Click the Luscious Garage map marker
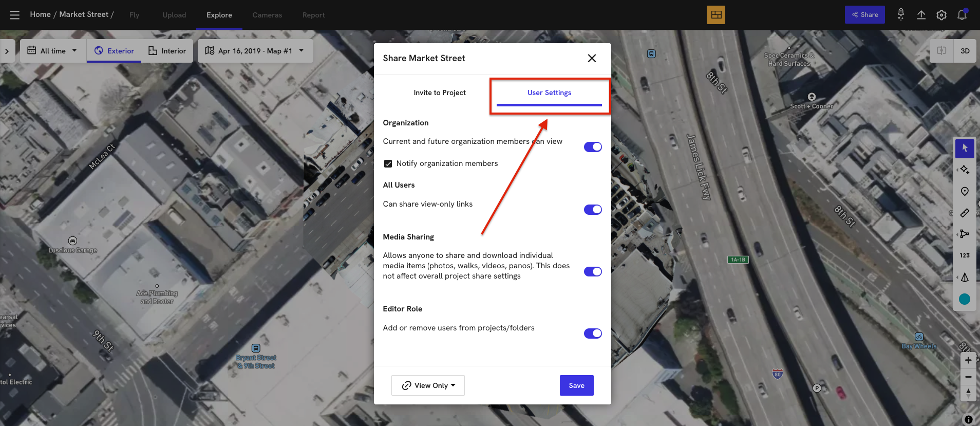This screenshot has width=980, height=426. pos(73,240)
